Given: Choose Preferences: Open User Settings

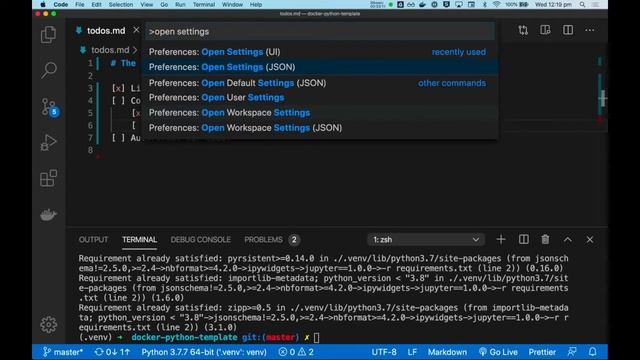Looking at the screenshot, I should click(x=320, y=98).
